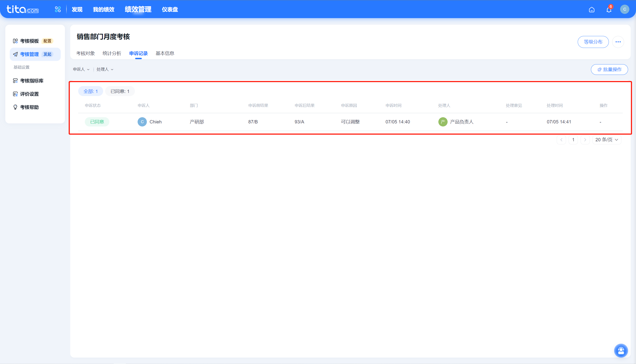This screenshot has width=636, height=364.
Task: Filter by 全部: 1
Action: [x=91, y=91]
